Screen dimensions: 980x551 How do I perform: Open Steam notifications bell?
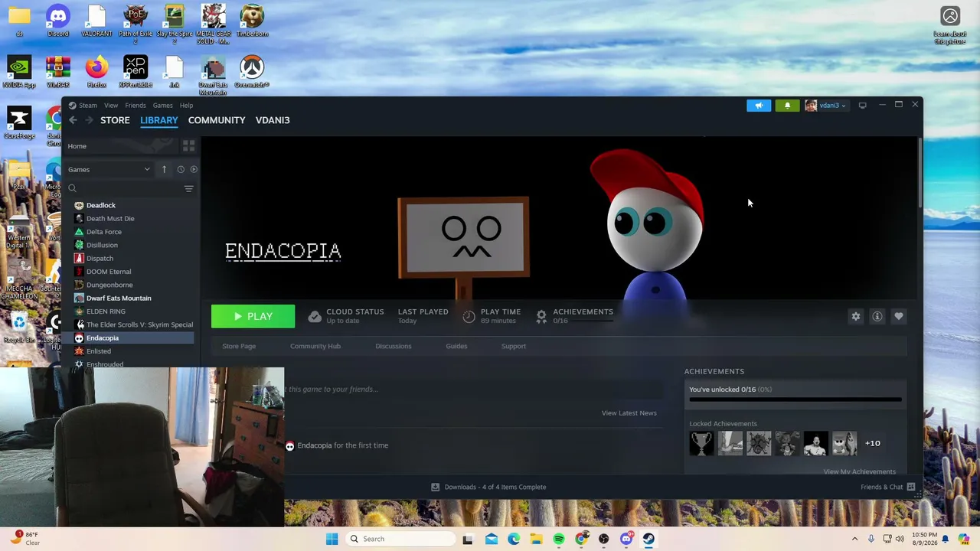(787, 106)
